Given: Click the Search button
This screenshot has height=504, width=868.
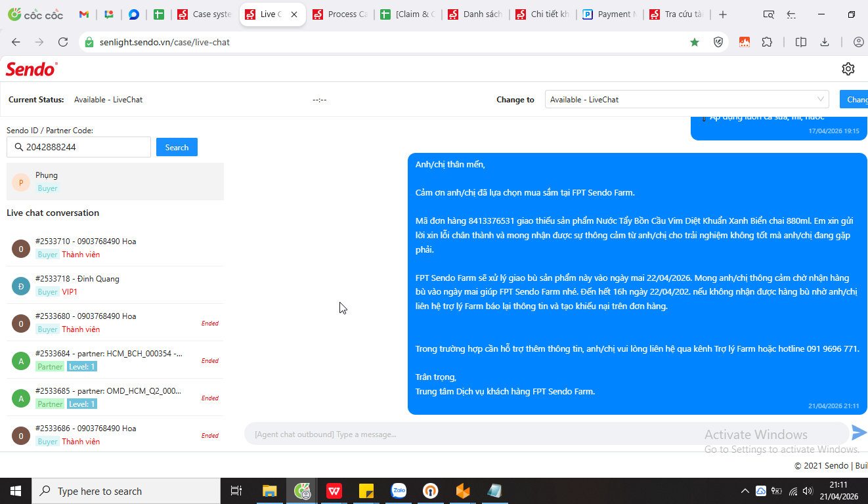Looking at the screenshot, I should coord(177,148).
